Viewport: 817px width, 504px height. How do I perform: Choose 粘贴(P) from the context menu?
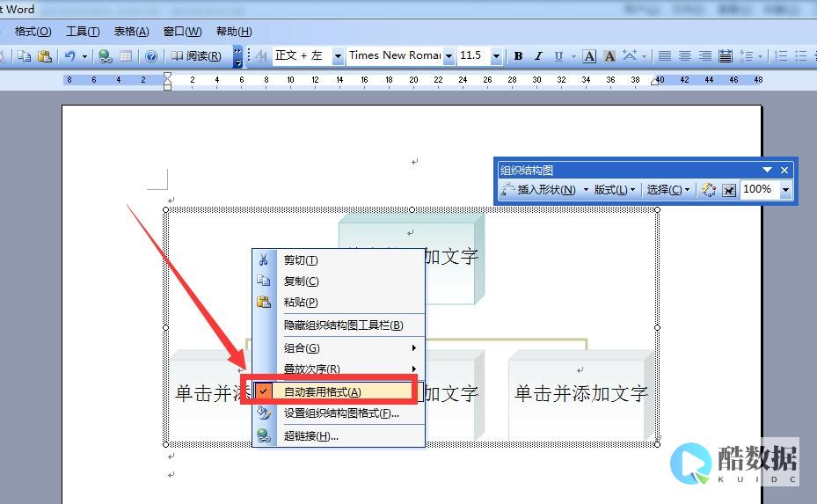[339, 302]
